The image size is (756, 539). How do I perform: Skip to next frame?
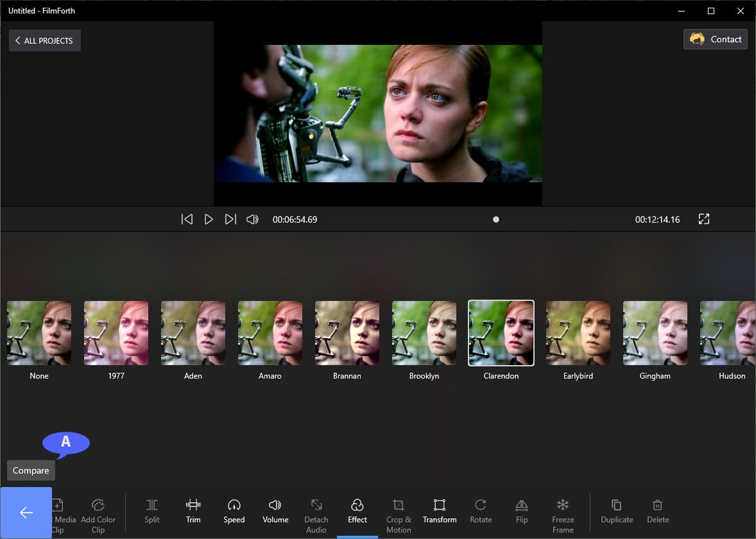pyautogui.click(x=230, y=219)
